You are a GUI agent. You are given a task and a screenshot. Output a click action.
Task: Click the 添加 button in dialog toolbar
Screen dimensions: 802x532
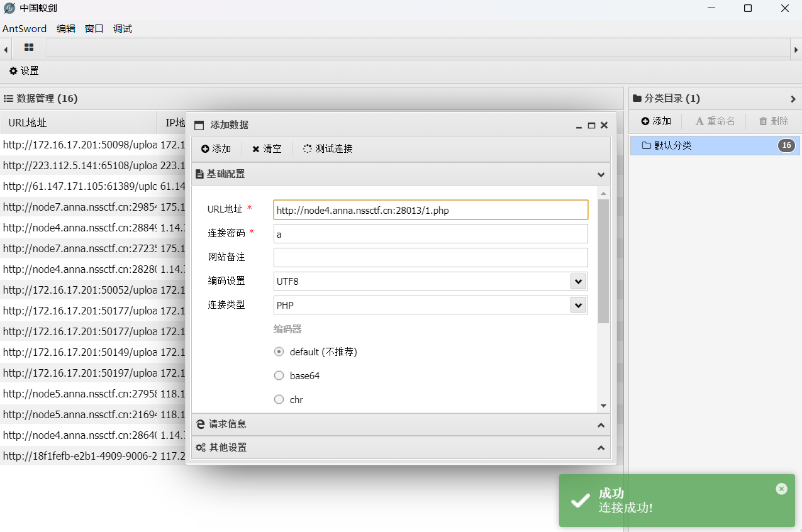pos(216,149)
